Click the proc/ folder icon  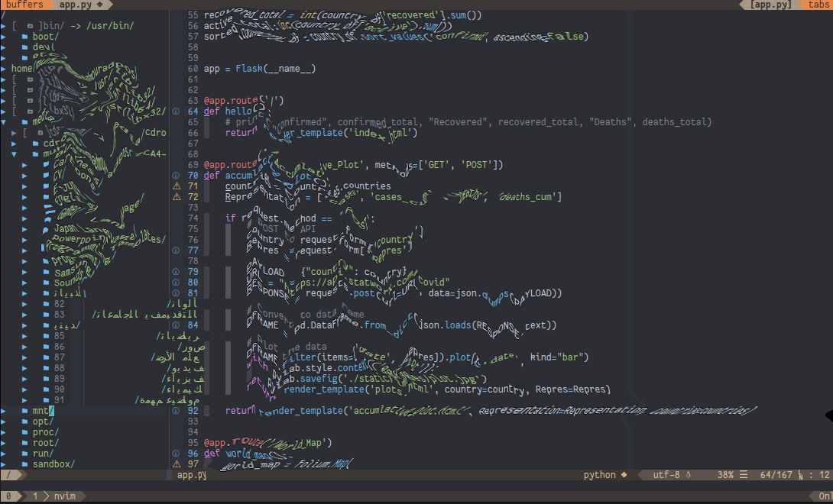click(x=25, y=432)
